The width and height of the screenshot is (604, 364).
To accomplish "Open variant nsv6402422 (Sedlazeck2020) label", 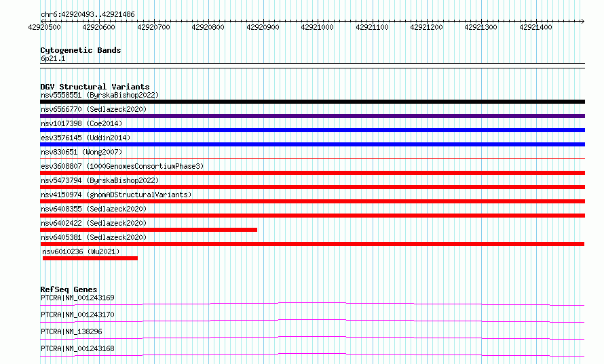I will pos(94,223).
